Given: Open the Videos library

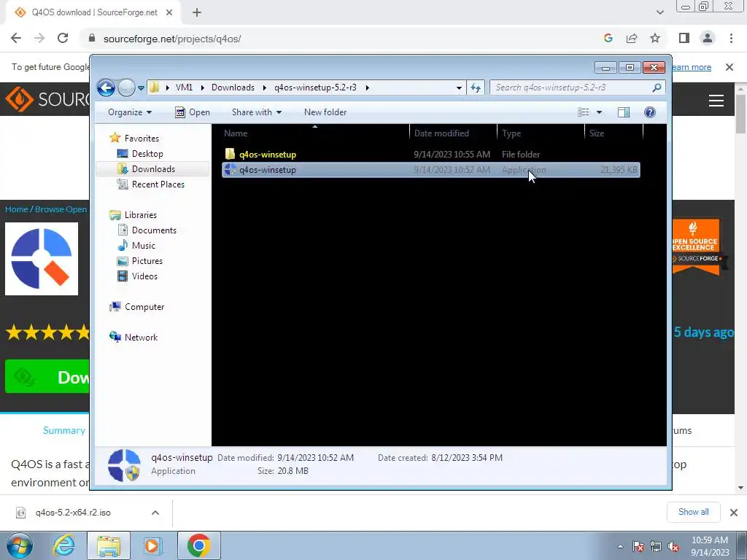Looking at the screenshot, I should [x=144, y=276].
